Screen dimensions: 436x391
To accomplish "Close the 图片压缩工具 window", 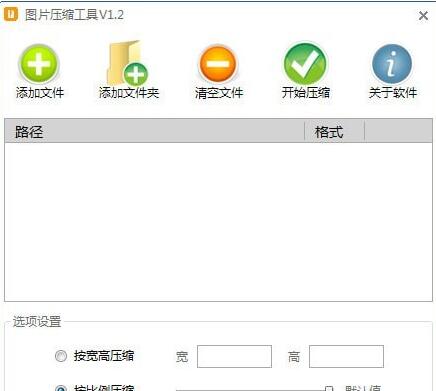I will pos(423,15).
